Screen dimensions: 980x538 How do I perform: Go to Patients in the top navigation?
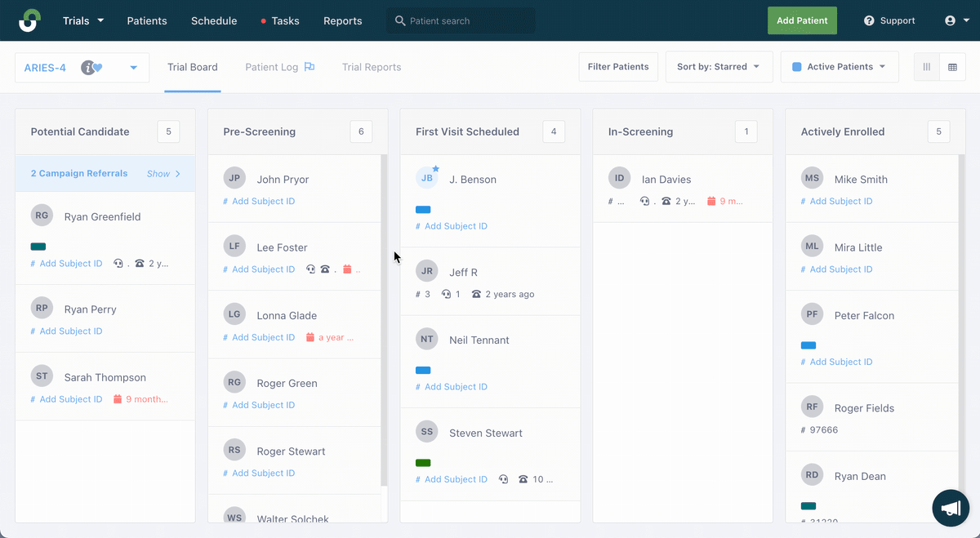point(147,20)
